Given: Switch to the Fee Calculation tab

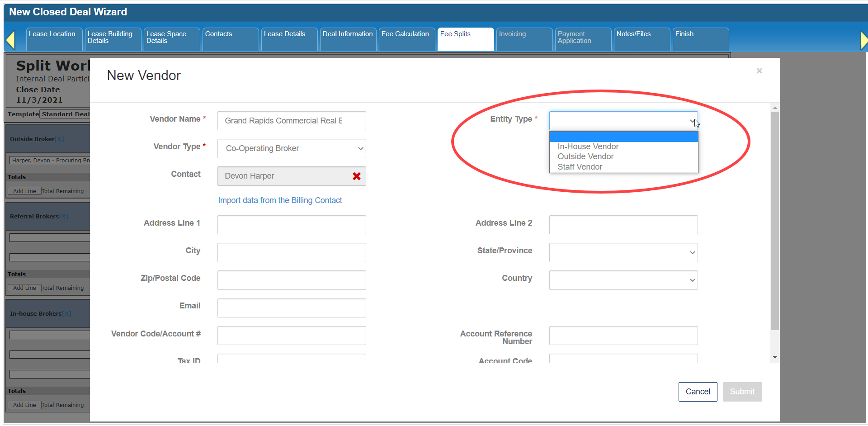Looking at the screenshot, I should click(x=405, y=34).
